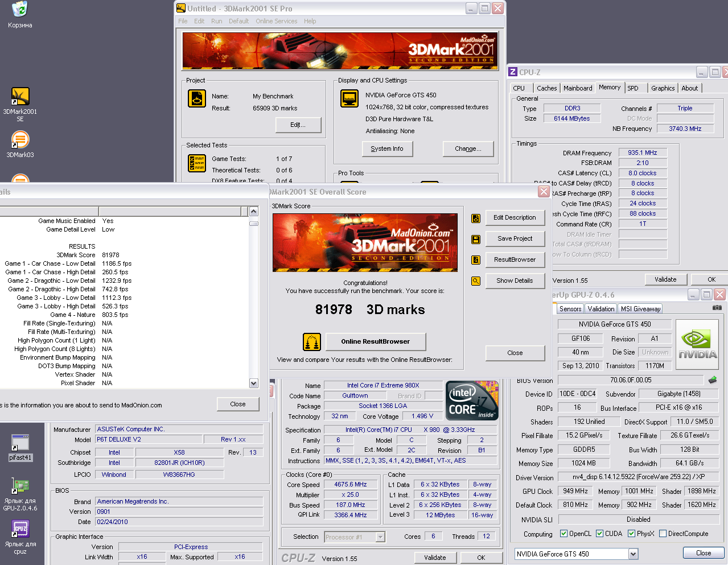Switch to the About tab in CPU-Z

click(690, 88)
